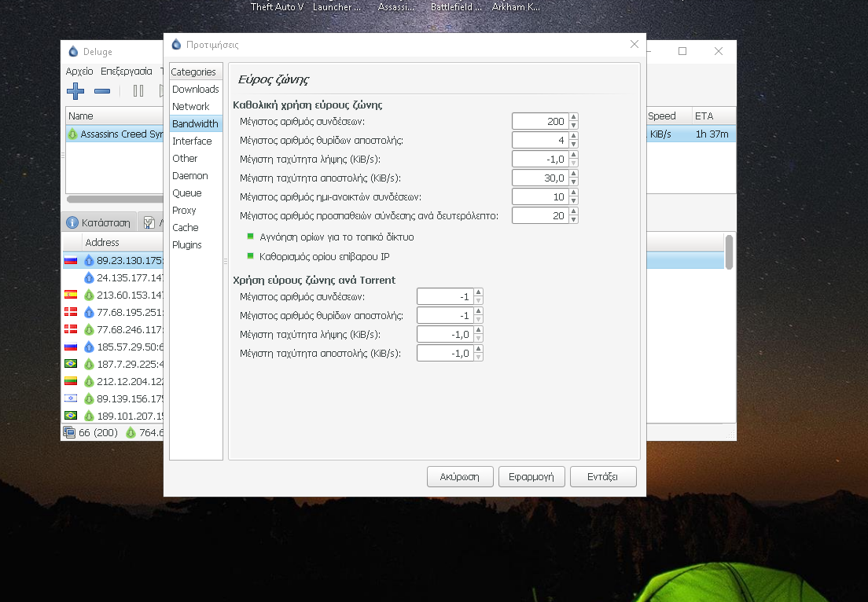This screenshot has width=868, height=602.
Task: Select the Plugins category in list
Action: (187, 244)
